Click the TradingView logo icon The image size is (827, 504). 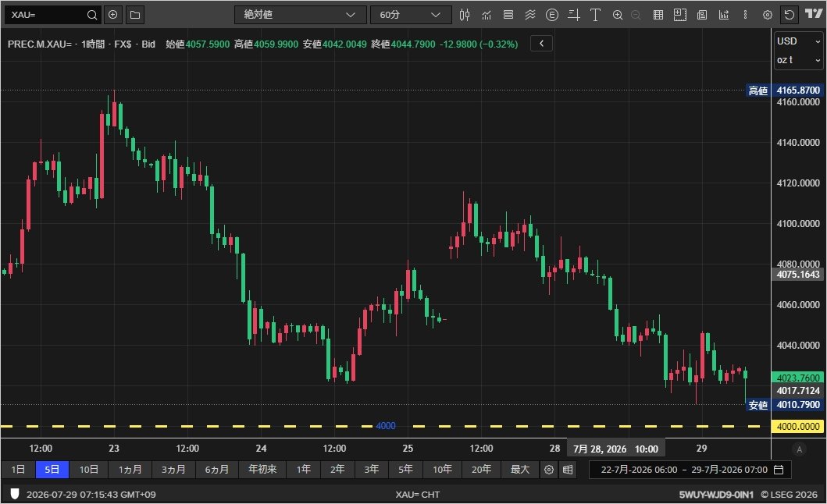pos(814,14)
